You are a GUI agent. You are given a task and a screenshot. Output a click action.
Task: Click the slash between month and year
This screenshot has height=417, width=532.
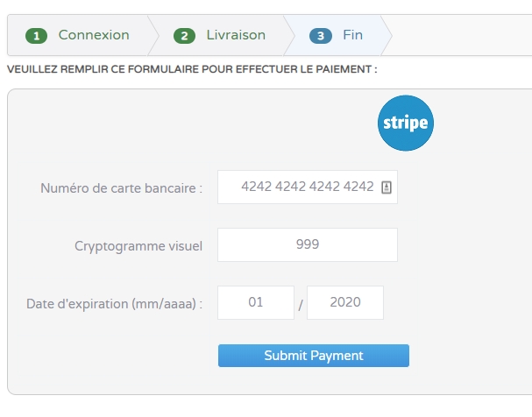click(x=301, y=306)
